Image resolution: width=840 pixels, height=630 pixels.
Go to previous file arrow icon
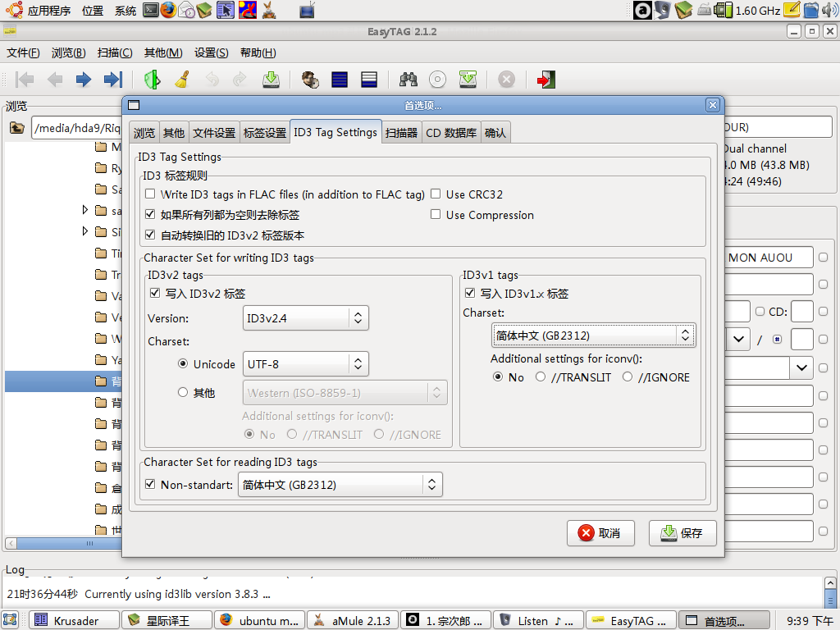[54, 80]
